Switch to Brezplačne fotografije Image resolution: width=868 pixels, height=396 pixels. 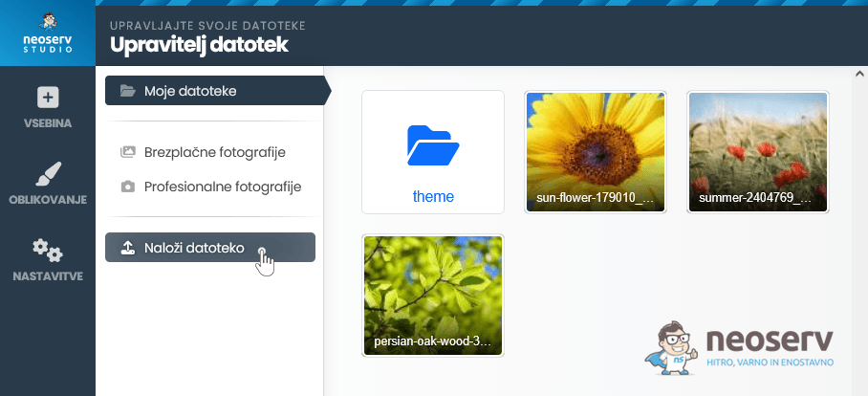[214, 152]
